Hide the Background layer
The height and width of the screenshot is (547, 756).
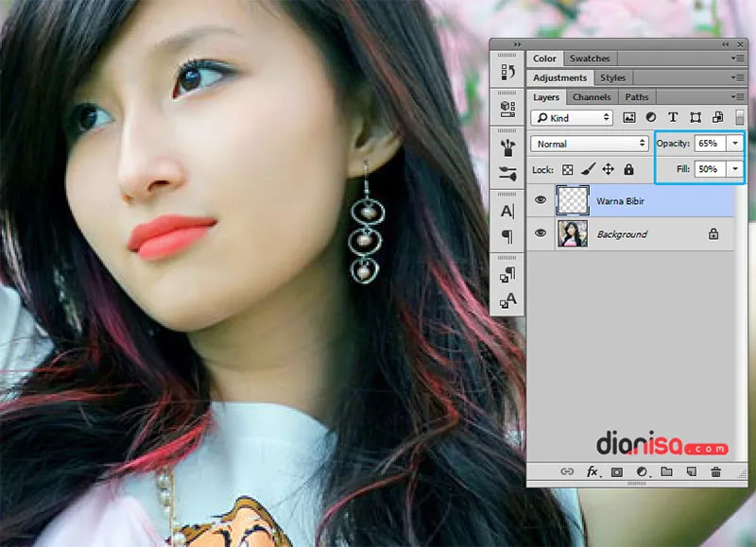click(539, 233)
